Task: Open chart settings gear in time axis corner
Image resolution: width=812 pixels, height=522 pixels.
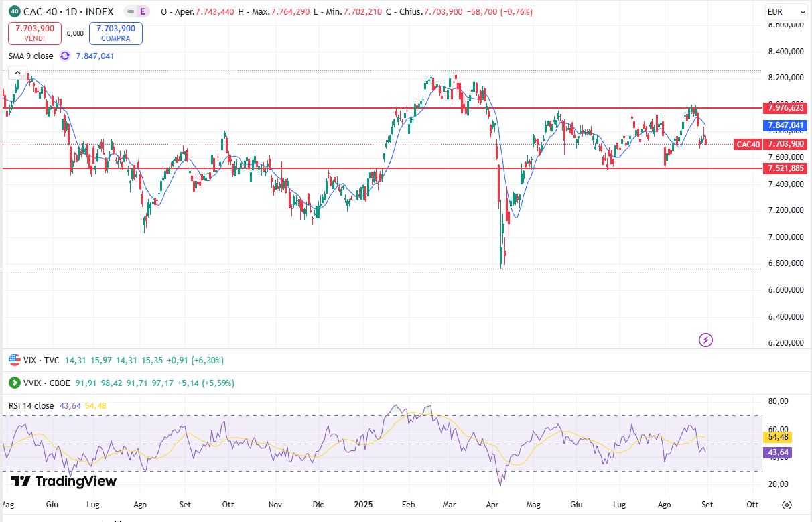Action: (x=787, y=505)
